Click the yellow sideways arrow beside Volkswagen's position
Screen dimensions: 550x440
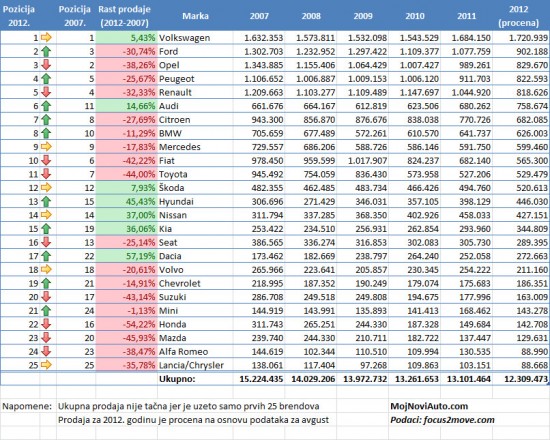[x=46, y=37]
